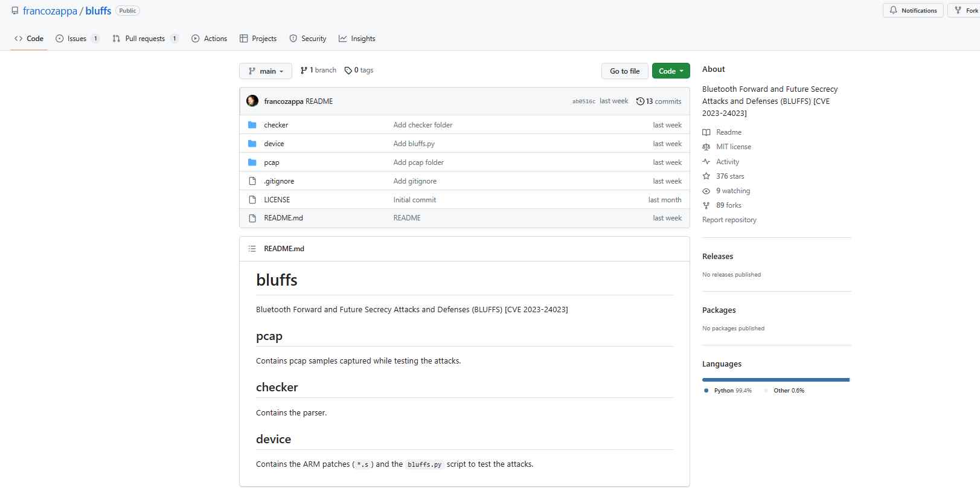Open the Releases heading link
Viewport: 980px width, 500px height.
tap(717, 257)
